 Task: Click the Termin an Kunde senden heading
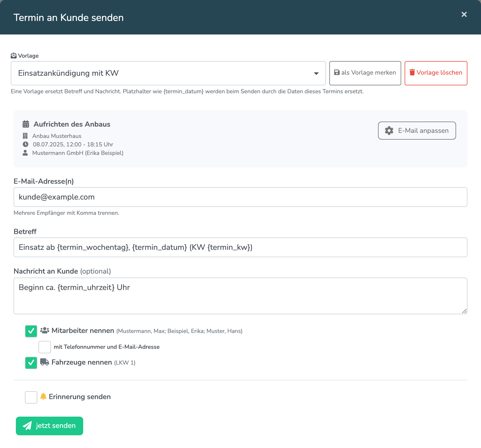click(x=68, y=18)
